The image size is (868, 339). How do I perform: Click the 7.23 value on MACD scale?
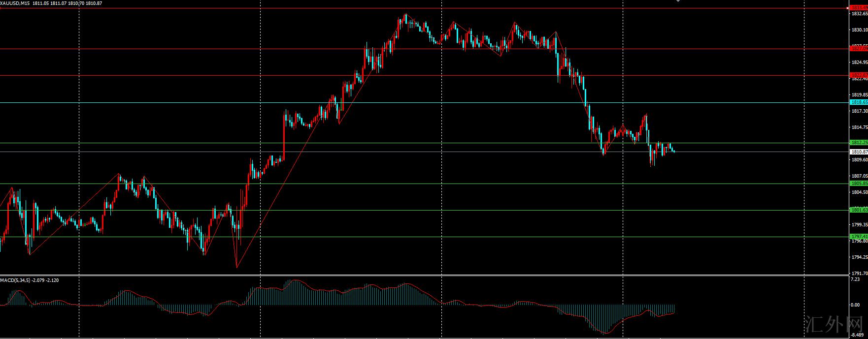point(855,279)
